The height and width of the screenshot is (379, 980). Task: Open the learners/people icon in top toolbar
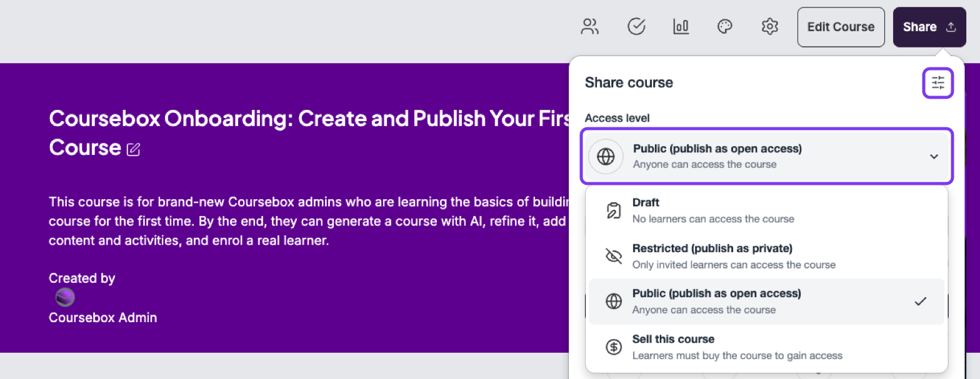[589, 27]
